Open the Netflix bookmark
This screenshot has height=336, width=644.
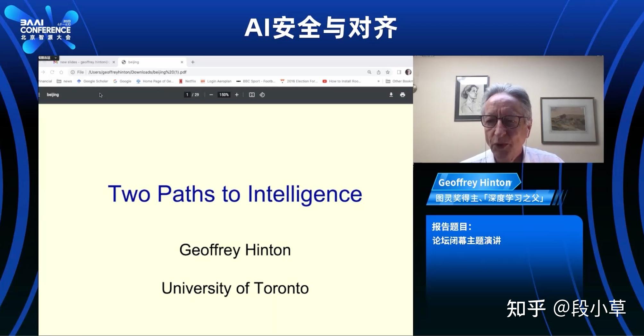[x=188, y=81]
